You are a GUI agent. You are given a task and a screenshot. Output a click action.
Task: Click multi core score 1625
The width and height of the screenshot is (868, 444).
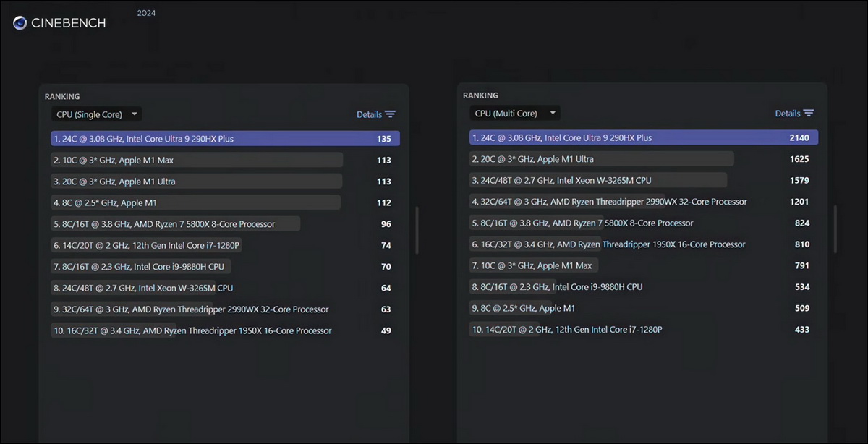click(799, 159)
